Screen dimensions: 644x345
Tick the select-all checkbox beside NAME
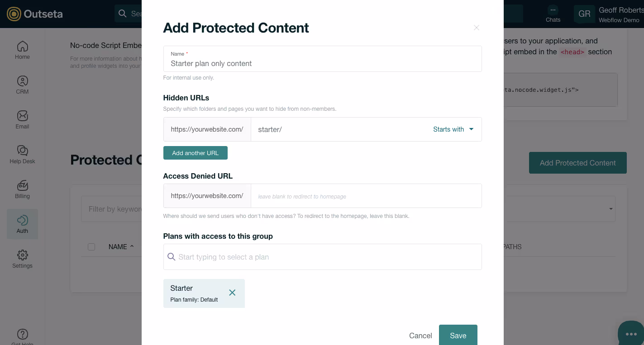tap(91, 247)
